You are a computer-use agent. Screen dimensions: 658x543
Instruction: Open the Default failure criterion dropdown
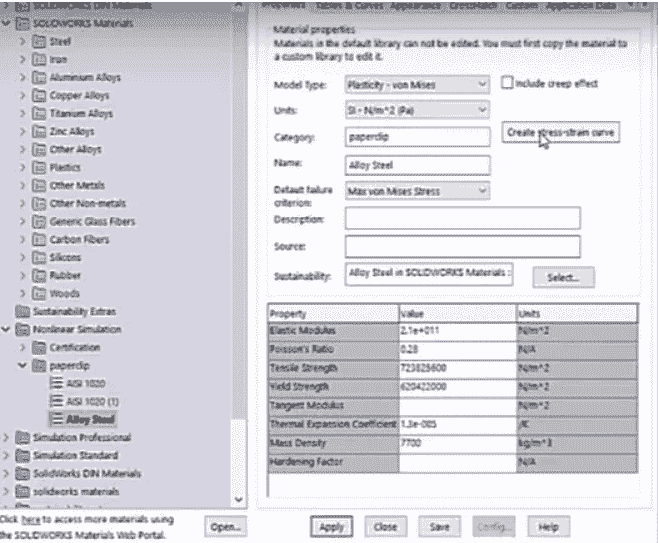[417, 191]
